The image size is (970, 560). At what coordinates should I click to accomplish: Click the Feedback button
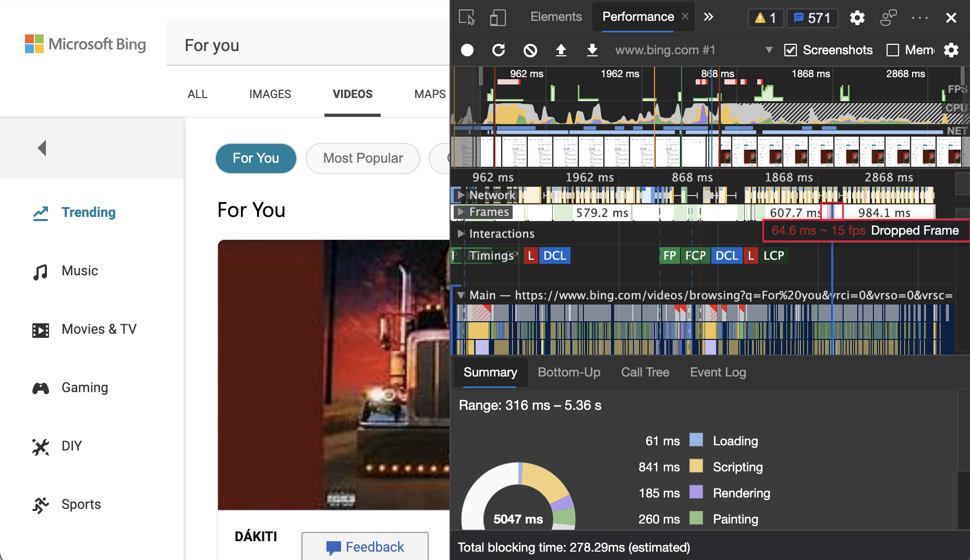[365, 546]
